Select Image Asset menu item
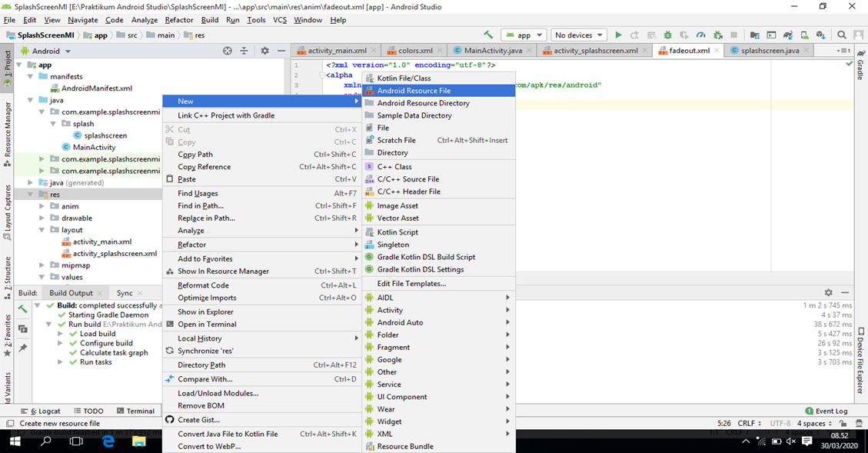 coord(439,205)
